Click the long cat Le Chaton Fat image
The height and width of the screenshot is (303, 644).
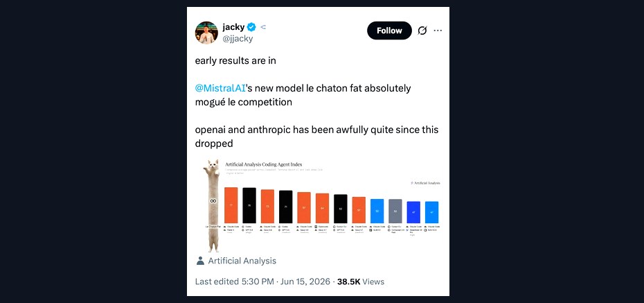pyautogui.click(x=213, y=205)
